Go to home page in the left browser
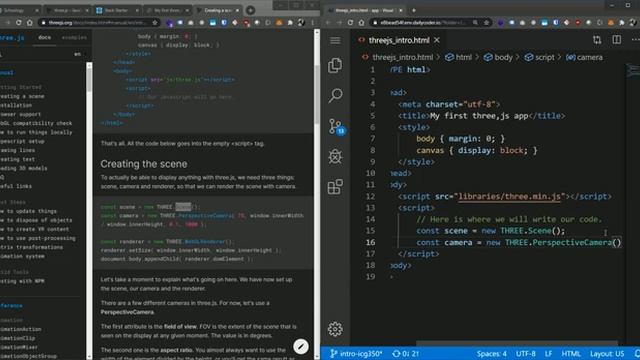The image size is (640, 360). [x=29, y=23]
